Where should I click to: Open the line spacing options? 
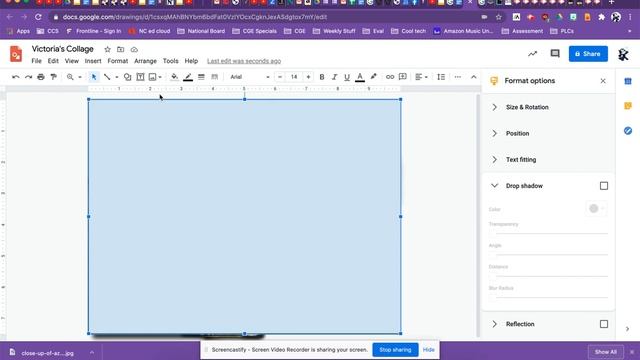pos(441,77)
